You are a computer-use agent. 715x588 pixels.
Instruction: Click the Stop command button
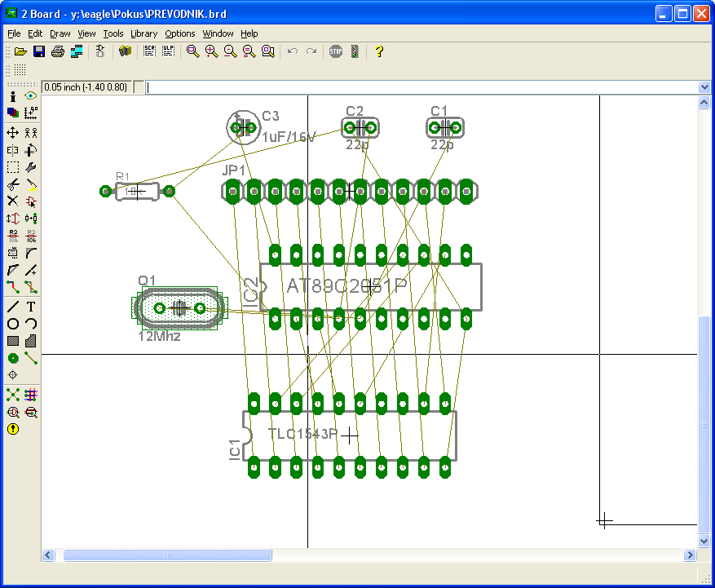tap(336, 51)
